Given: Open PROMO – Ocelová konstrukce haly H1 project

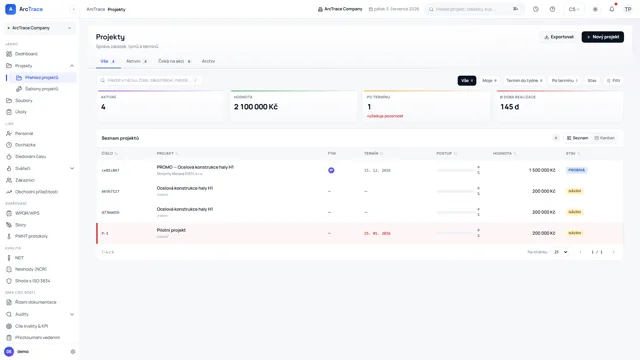Looking at the screenshot, I should (195, 167).
